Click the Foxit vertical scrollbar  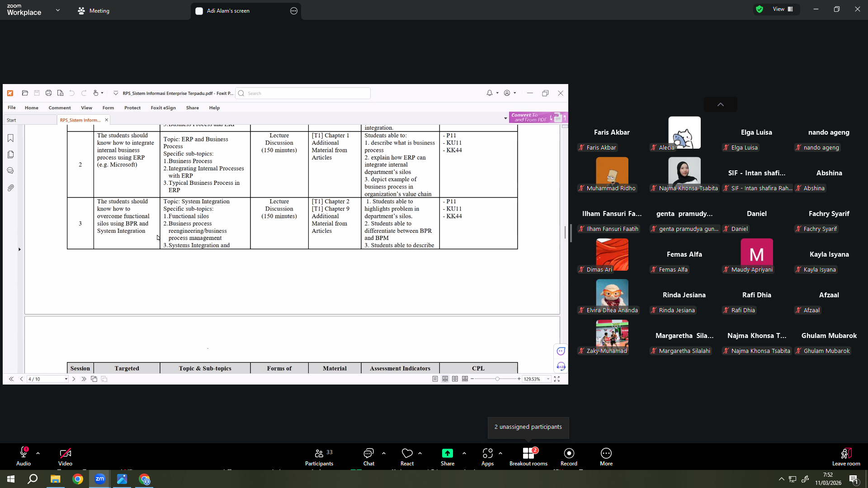565,249
